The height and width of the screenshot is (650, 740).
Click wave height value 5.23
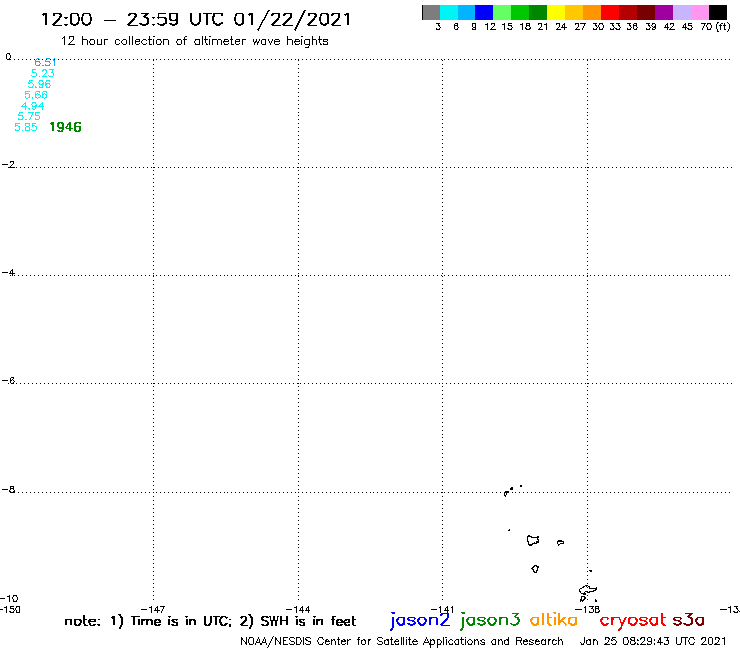click(x=42, y=73)
